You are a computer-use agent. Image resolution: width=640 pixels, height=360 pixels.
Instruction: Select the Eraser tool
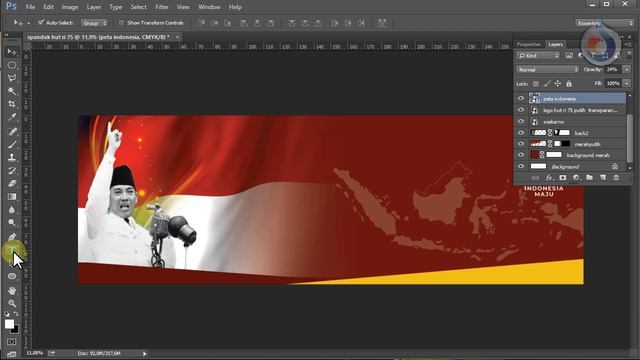click(12, 184)
